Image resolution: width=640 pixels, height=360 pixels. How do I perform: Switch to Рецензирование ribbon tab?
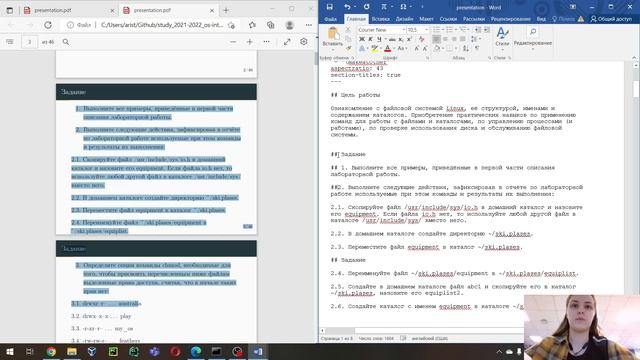pos(510,19)
